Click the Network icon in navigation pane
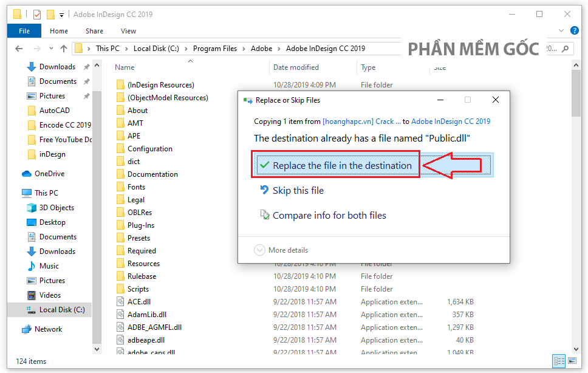Viewport: 588px width, 373px height. pos(27,329)
